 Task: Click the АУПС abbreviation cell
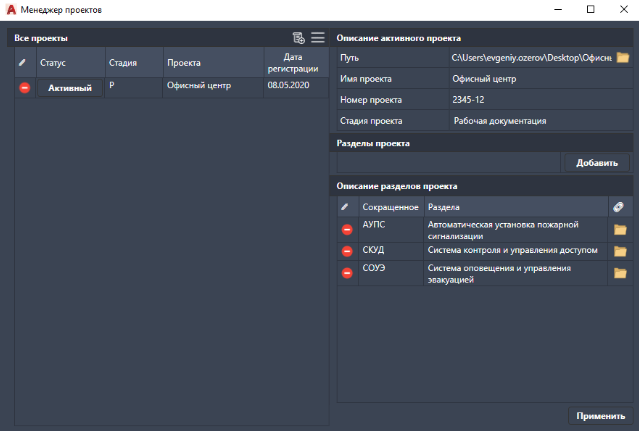point(391,230)
